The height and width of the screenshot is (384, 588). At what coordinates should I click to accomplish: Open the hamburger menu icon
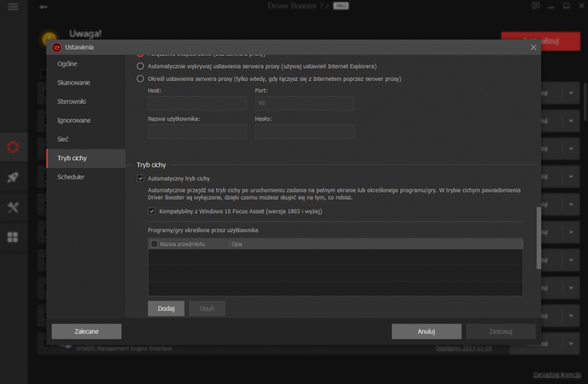[x=13, y=7]
